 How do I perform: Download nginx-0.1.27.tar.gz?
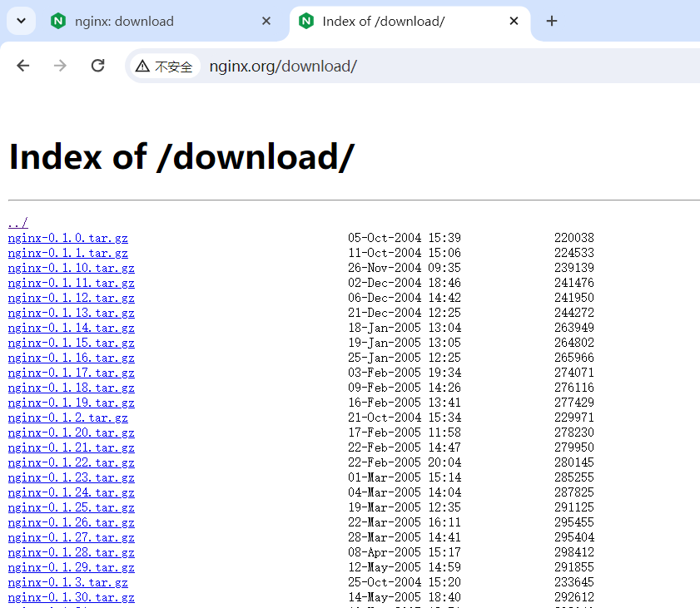pyautogui.click(x=72, y=537)
